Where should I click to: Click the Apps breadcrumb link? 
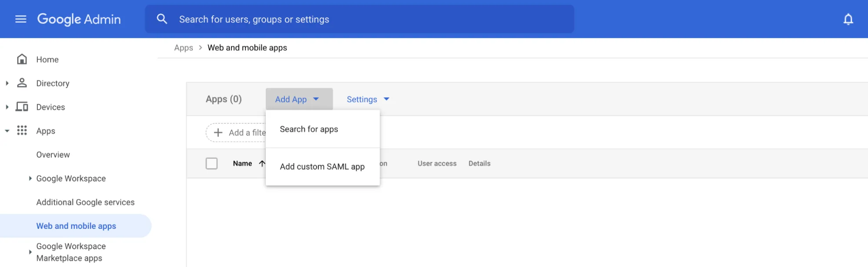point(184,48)
